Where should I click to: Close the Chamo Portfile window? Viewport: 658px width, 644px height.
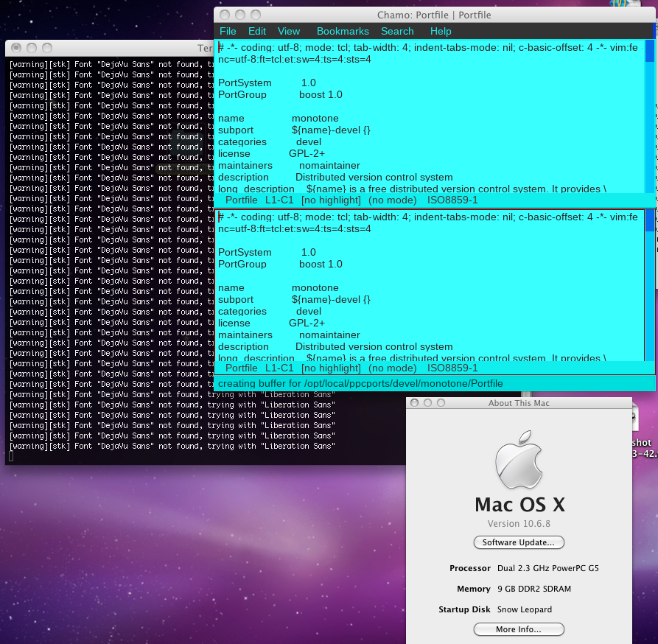225,15
